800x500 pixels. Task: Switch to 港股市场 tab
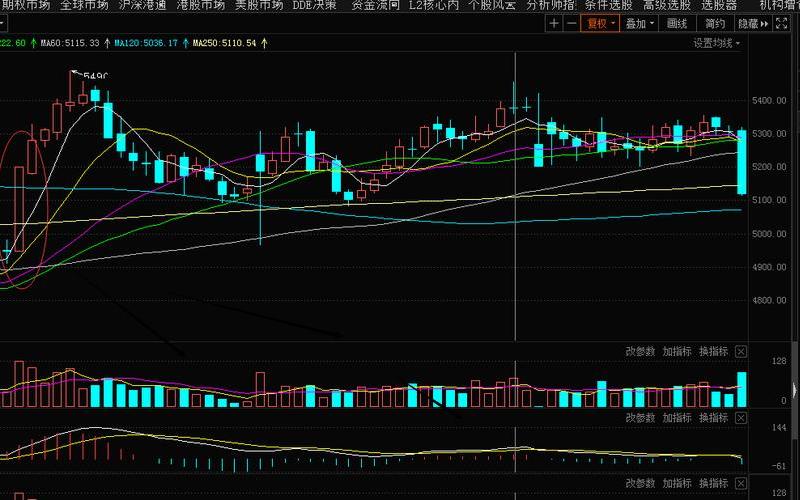pos(200,5)
